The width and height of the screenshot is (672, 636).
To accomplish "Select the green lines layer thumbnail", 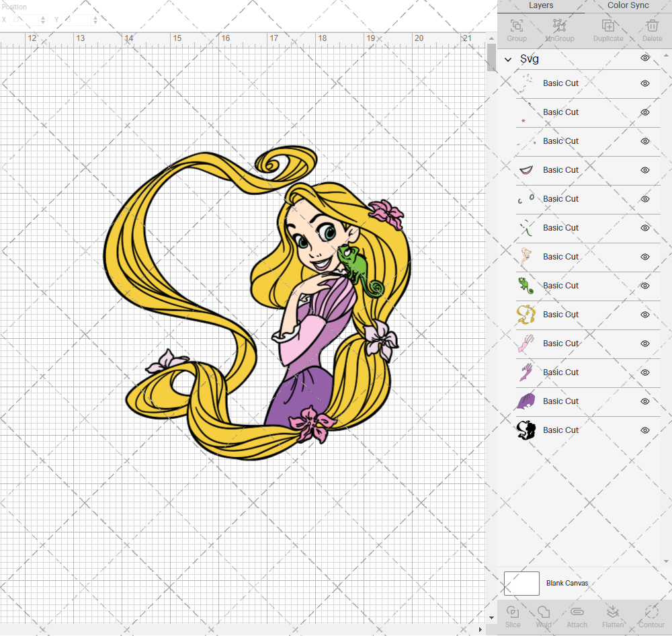I will click(526, 228).
